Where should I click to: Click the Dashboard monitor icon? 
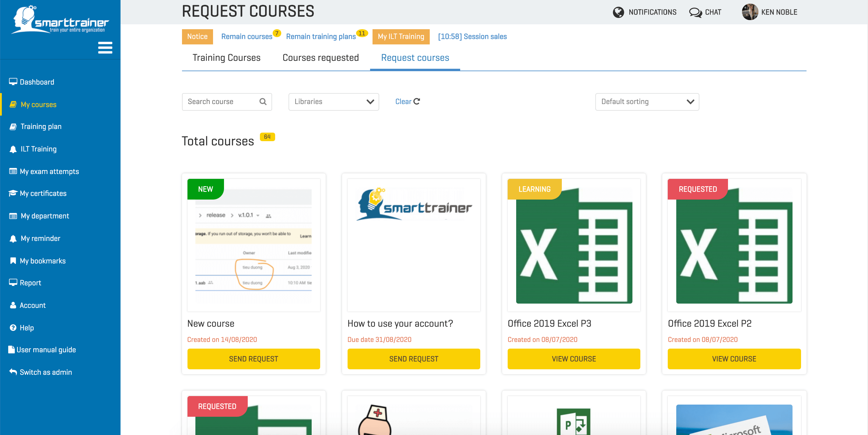13,82
